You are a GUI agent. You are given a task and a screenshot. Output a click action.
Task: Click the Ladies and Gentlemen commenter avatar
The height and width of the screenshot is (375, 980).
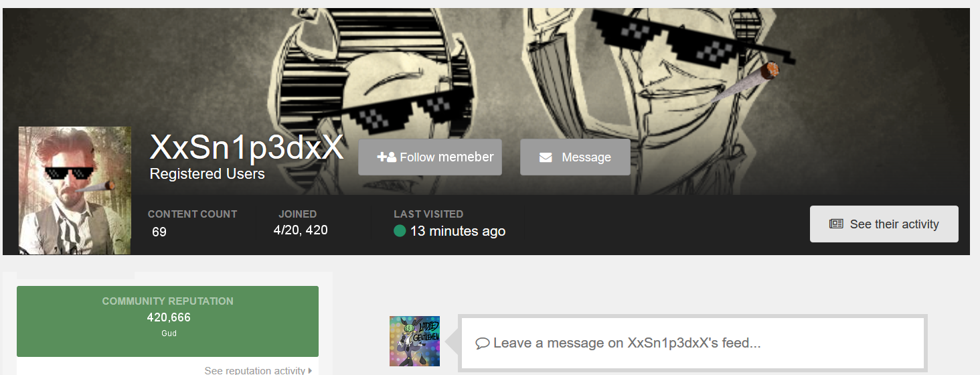coord(414,341)
